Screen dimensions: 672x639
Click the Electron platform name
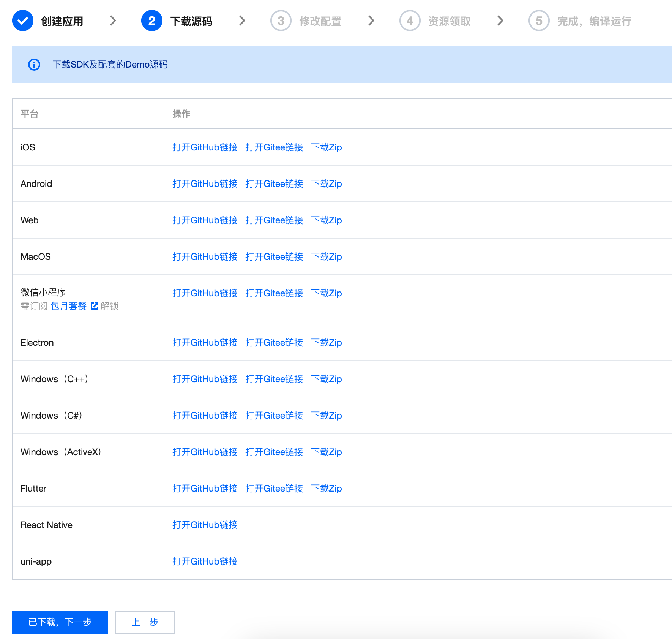[x=37, y=343]
